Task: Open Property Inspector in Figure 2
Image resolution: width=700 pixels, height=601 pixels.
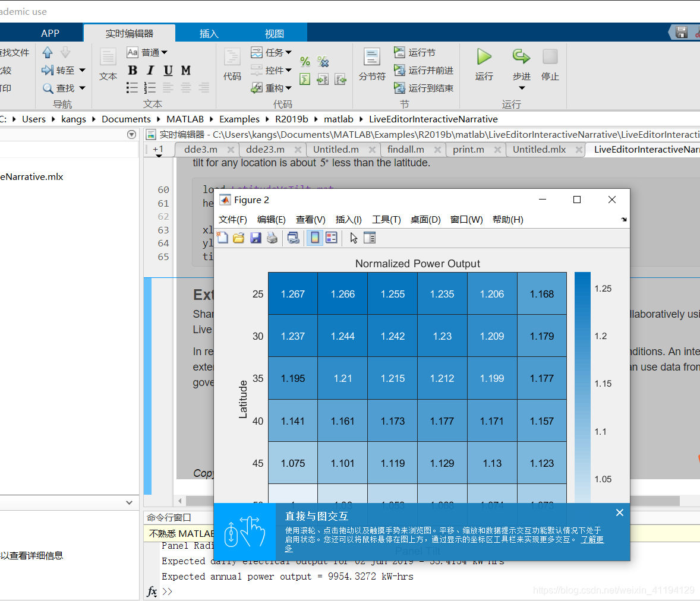Action: pyautogui.click(x=370, y=238)
